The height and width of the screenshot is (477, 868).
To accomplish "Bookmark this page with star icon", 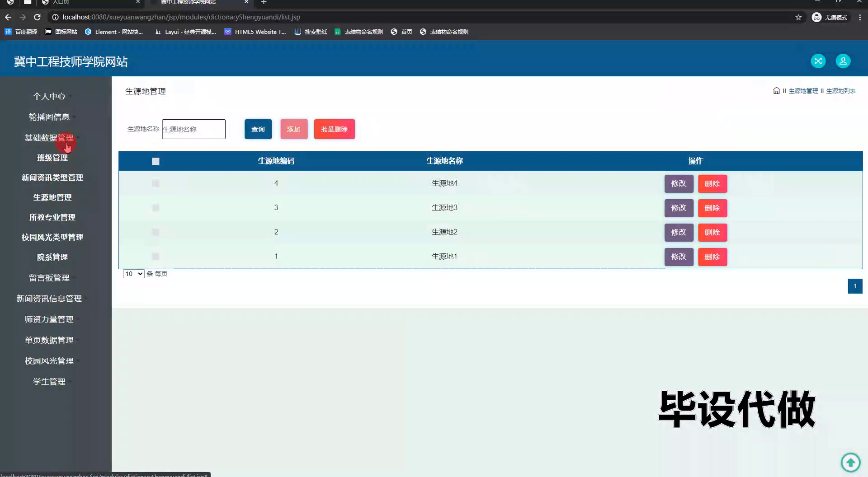I will (x=798, y=17).
